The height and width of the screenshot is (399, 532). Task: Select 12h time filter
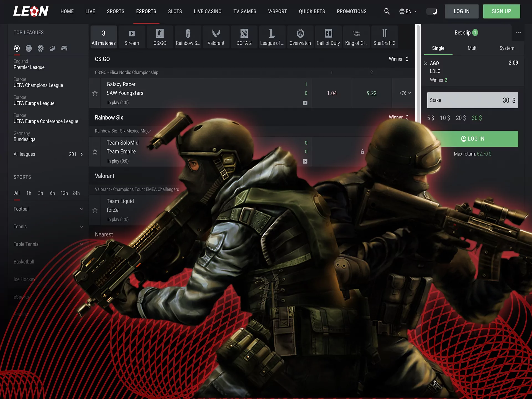pyautogui.click(x=64, y=193)
